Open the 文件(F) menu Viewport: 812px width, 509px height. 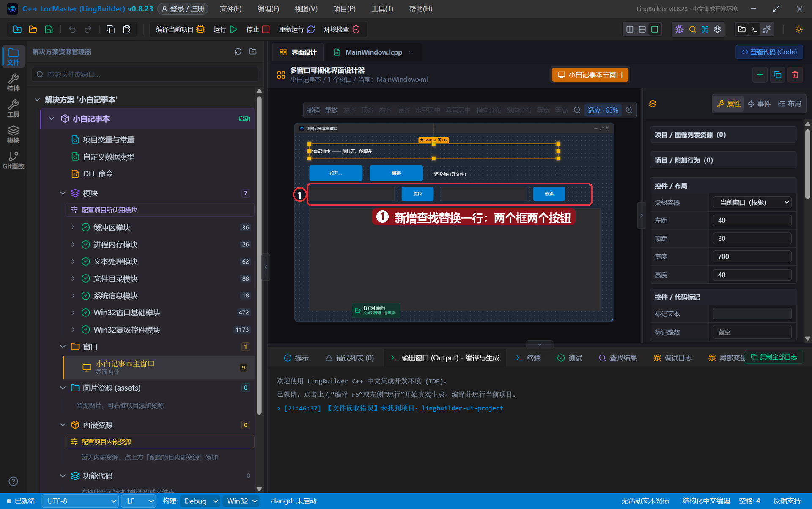click(231, 9)
